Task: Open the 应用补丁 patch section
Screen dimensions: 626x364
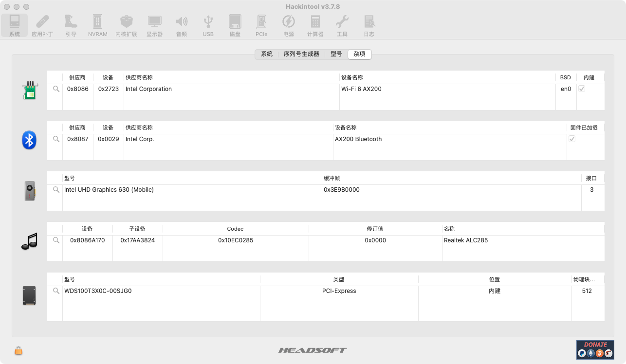Action: pyautogui.click(x=42, y=25)
